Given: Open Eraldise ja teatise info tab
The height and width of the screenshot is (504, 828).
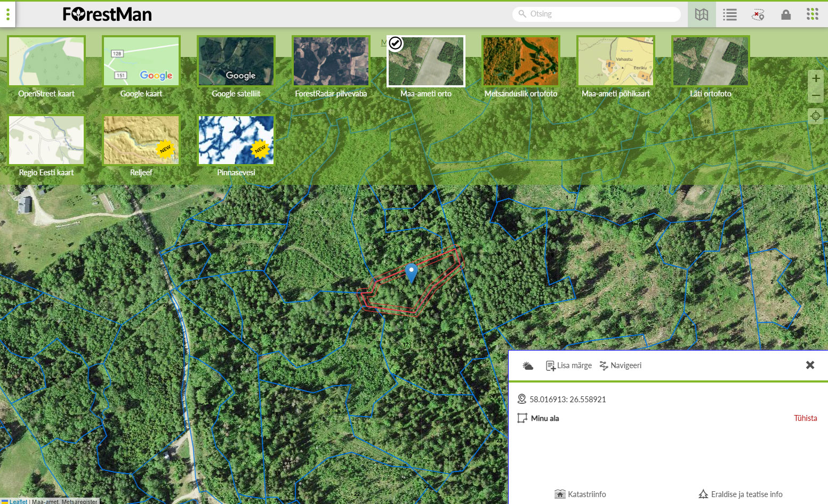Looking at the screenshot, I should point(741,494).
